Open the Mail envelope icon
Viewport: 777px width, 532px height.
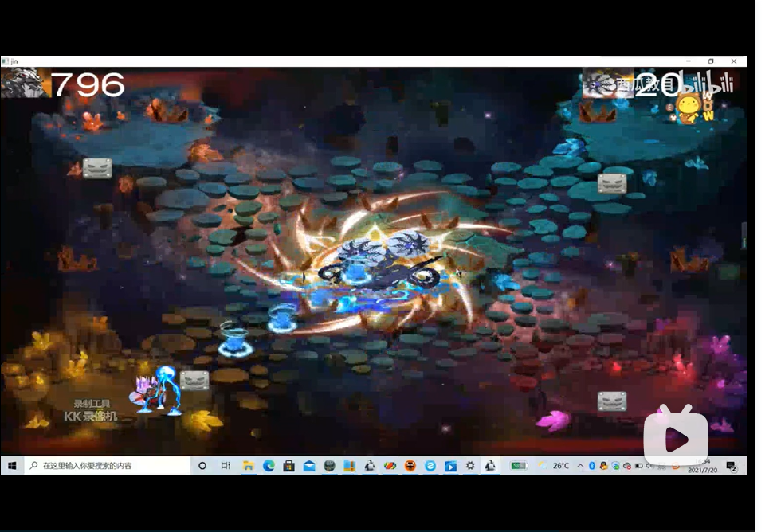coord(309,466)
